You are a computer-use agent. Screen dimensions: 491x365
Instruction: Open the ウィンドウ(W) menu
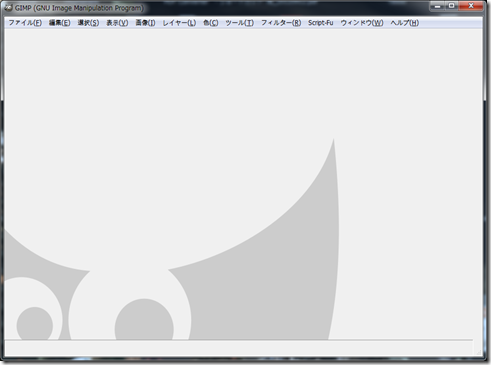click(x=362, y=23)
